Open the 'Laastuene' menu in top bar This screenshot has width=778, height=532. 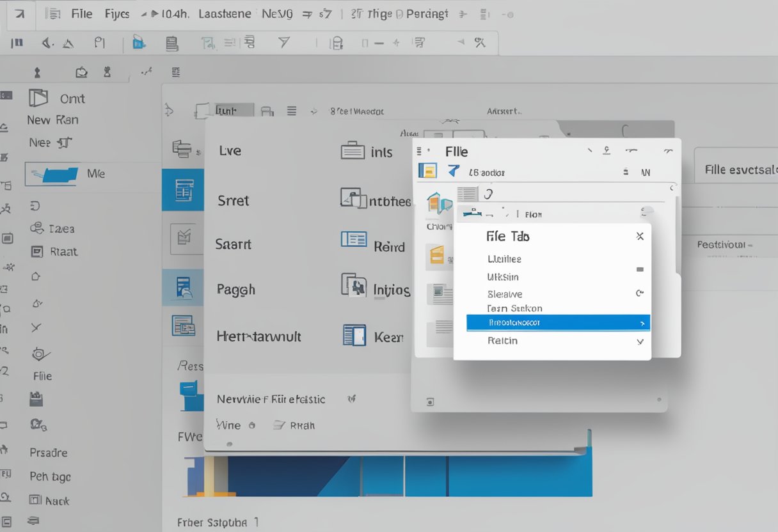(x=224, y=13)
